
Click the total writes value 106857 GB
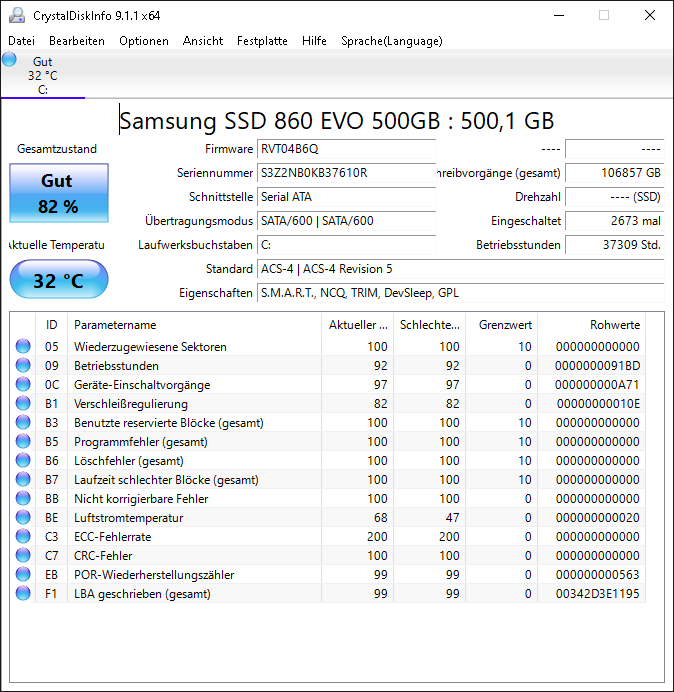(614, 173)
